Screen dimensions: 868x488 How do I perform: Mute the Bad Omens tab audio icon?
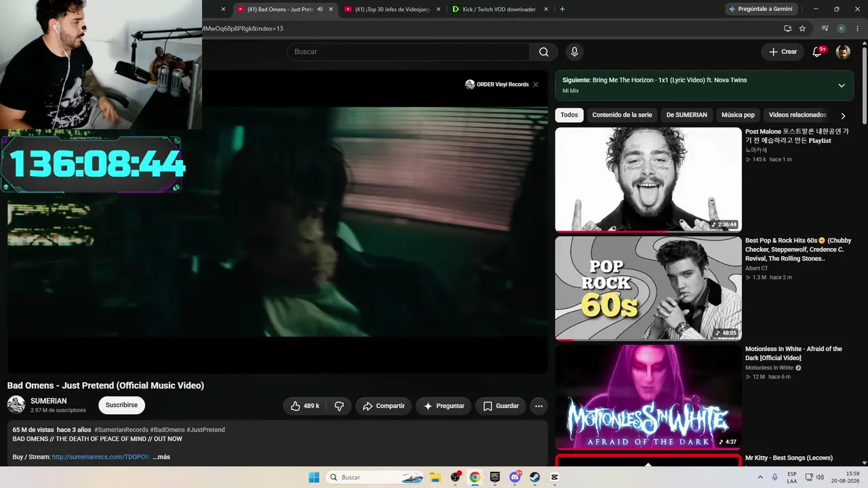[x=320, y=9]
